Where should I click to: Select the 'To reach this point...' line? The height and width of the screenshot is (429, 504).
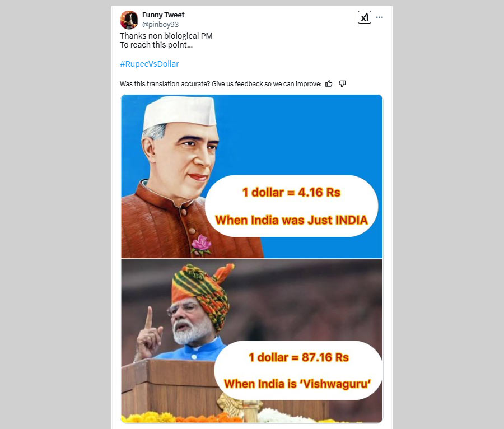[x=156, y=45]
